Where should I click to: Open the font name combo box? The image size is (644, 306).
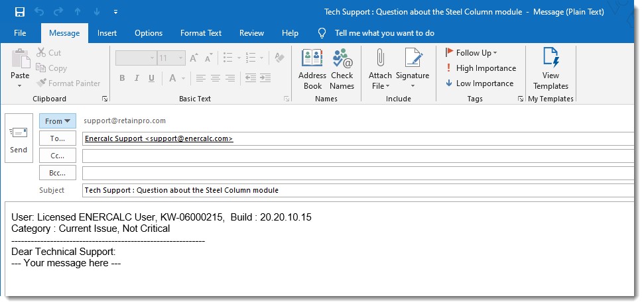pos(135,58)
